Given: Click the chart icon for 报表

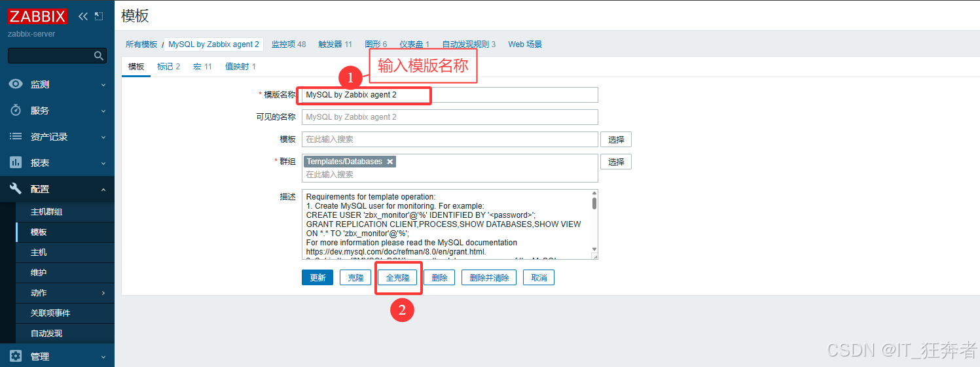Looking at the screenshot, I should [16, 163].
